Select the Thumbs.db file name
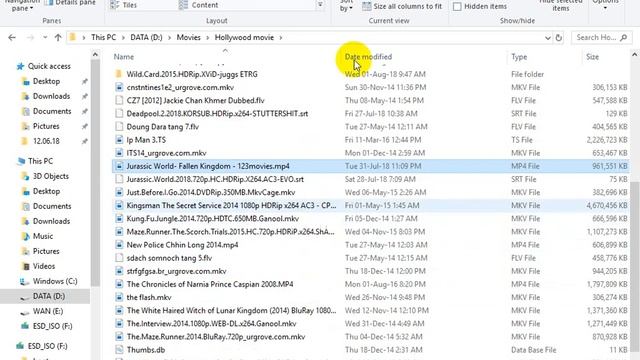640x360 pixels. tap(146, 350)
